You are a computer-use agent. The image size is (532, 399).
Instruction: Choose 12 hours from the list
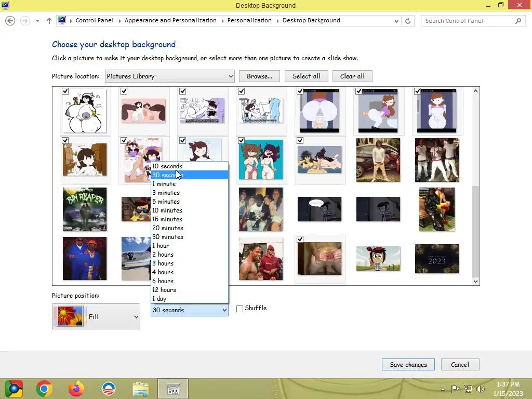[x=189, y=290]
